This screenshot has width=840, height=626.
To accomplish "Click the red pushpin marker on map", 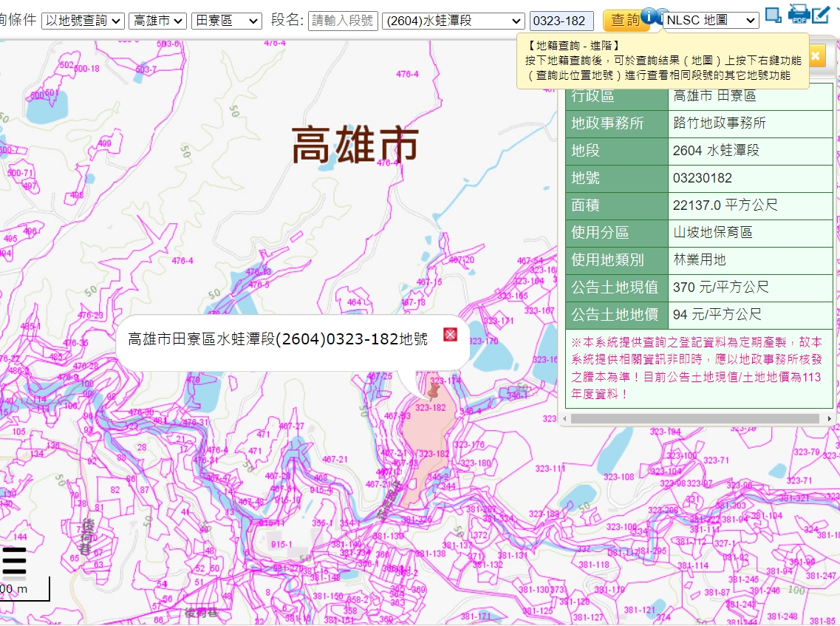I will coord(434,389).
